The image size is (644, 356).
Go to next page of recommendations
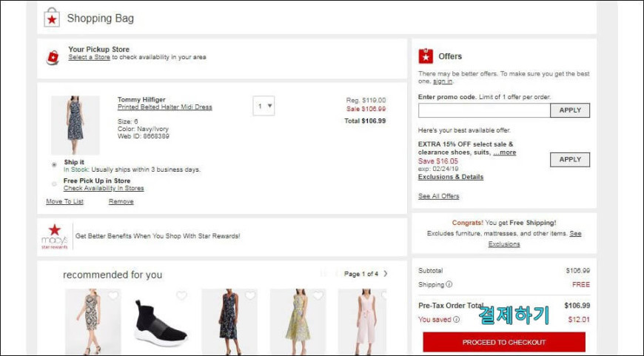tap(385, 273)
